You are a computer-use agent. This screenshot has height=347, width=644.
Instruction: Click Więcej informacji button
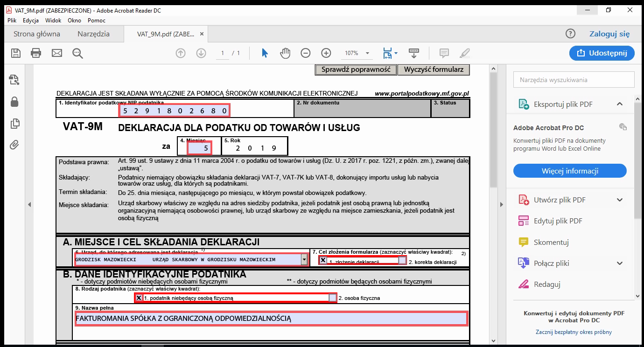tap(570, 171)
